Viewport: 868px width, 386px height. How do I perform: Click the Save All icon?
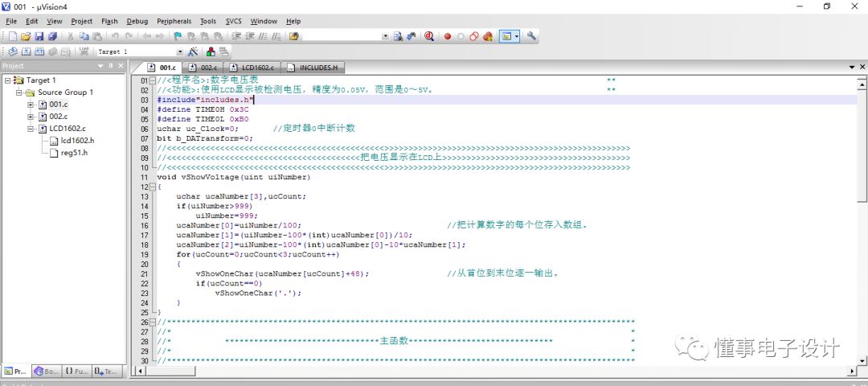pos(52,36)
